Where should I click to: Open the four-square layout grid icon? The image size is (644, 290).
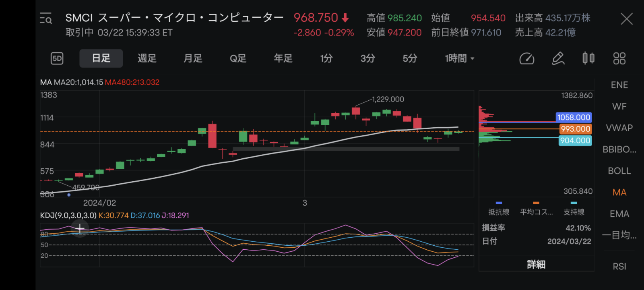[619, 58]
